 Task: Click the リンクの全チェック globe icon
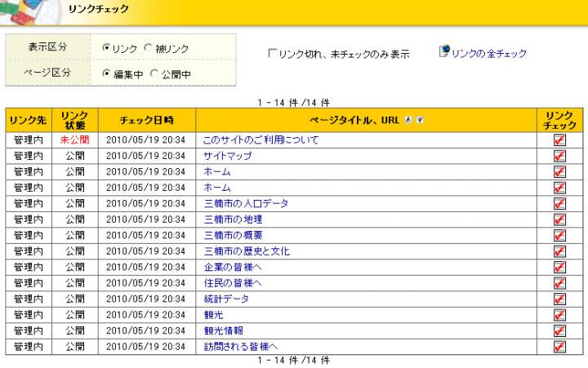coord(445,53)
